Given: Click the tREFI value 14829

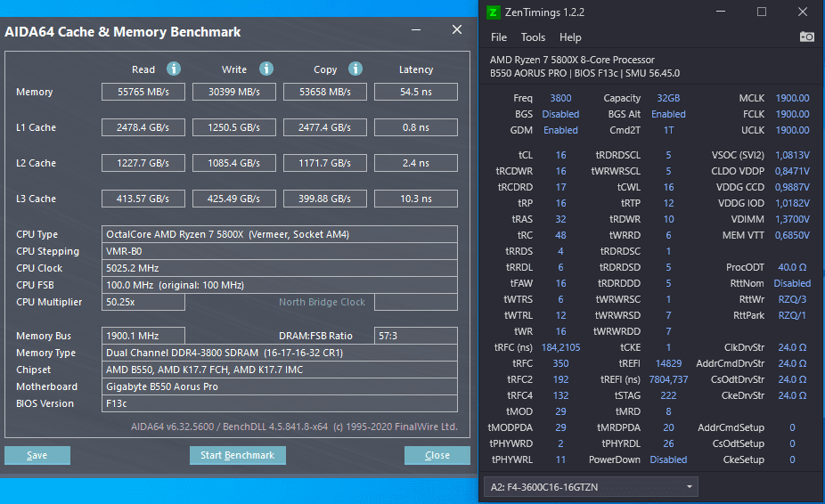Looking at the screenshot, I should [x=668, y=363].
